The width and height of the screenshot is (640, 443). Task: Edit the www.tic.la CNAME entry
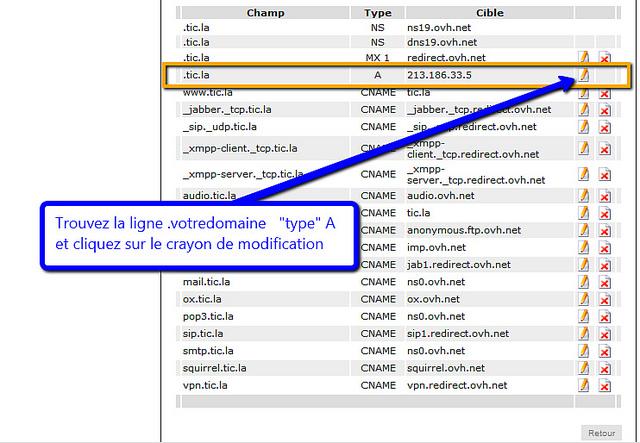point(584,92)
